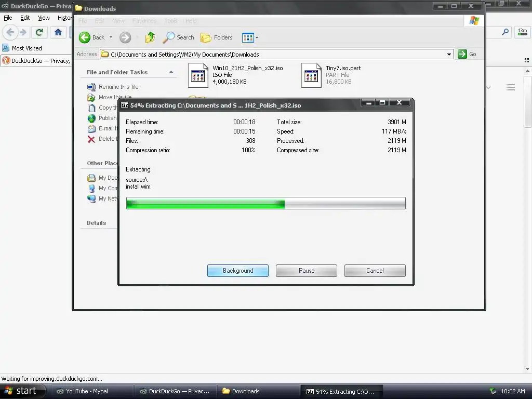
Task: Click the 13m toolbar icon
Action: [x=522, y=32]
